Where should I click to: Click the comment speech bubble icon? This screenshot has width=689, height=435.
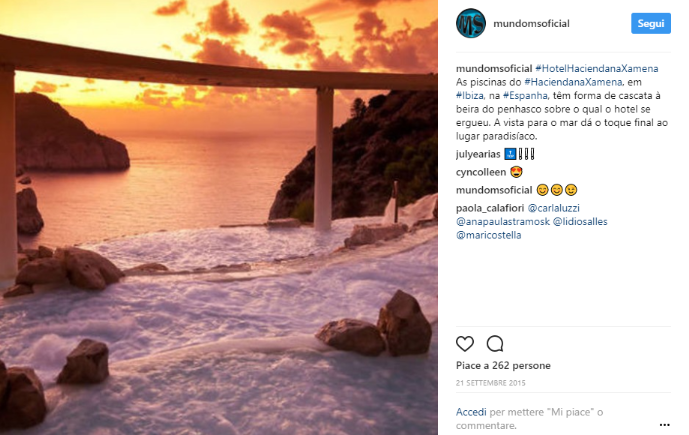point(494,344)
